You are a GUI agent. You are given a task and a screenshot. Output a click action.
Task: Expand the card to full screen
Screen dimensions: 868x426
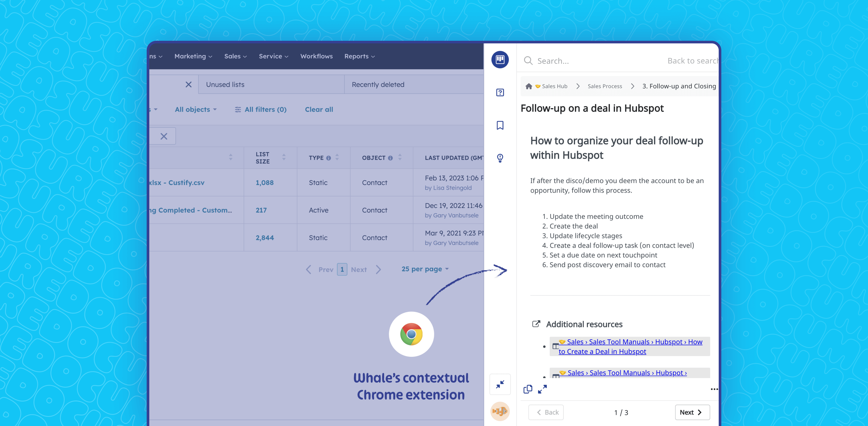(542, 389)
